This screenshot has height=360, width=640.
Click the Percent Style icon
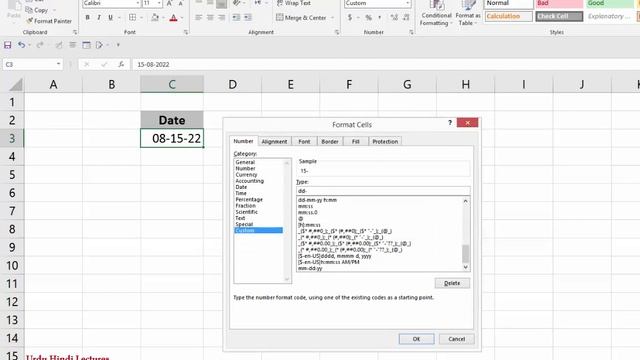369,18
